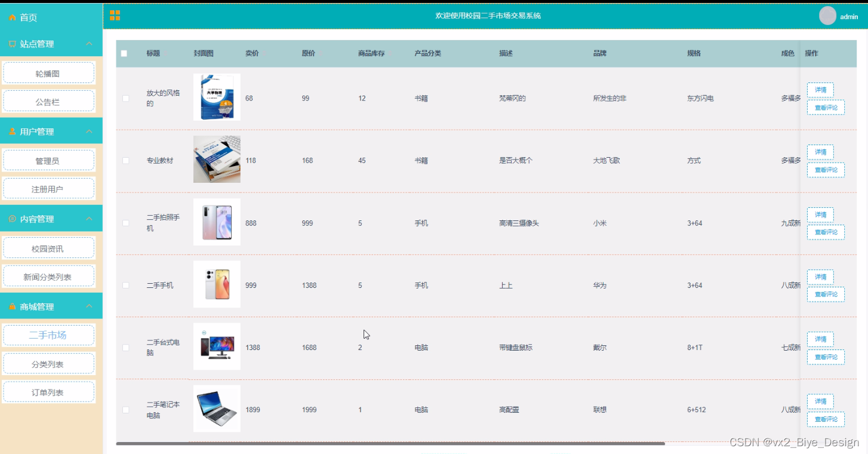
Task: Click the 卖价 column header
Action: pyautogui.click(x=252, y=54)
